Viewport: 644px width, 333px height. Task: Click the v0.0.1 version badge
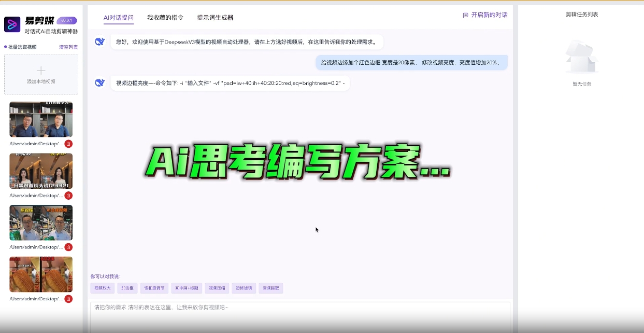coord(67,21)
